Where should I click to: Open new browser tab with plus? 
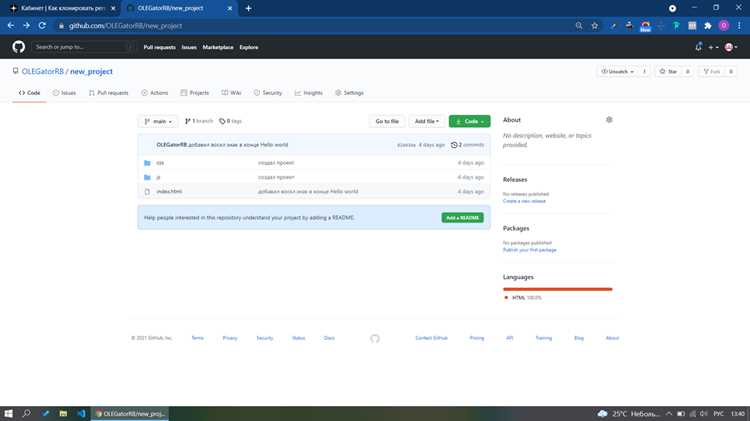pos(248,8)
